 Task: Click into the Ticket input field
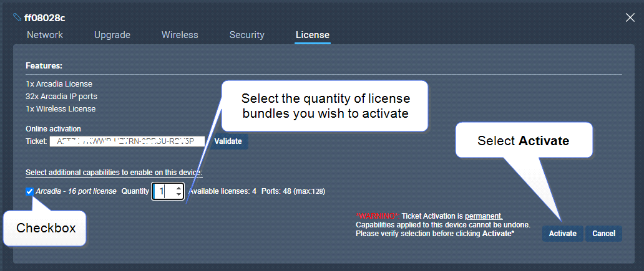pyautogui.click(x=127, y=141)
